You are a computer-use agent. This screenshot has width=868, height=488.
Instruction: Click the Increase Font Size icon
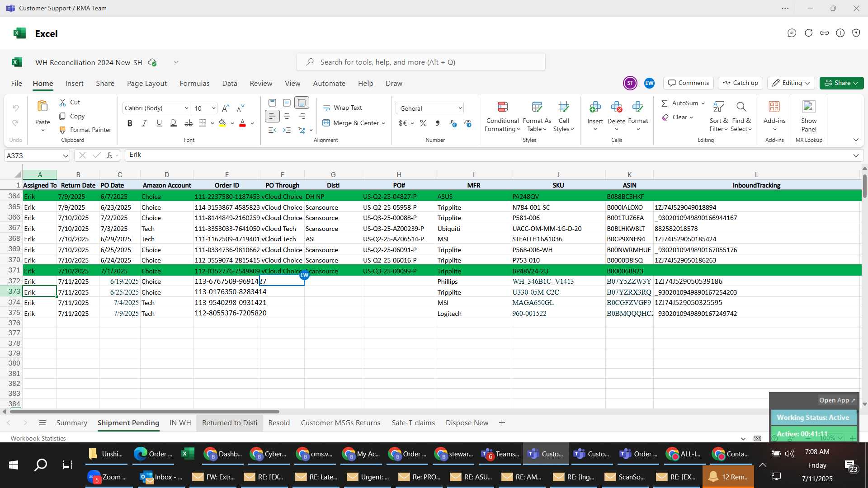226,108
